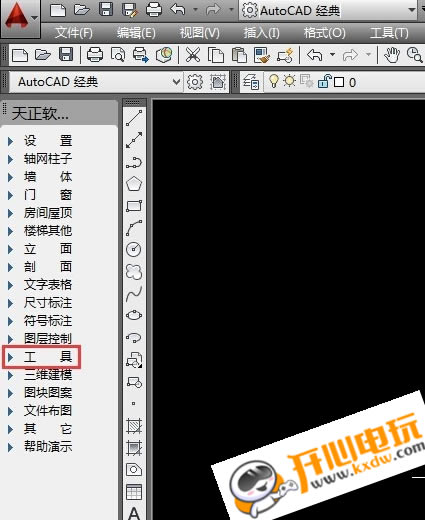The width and height of the screenshot is (425, 520).
Task: Toggle the layer on/off lightbulb icon
Action: 273,81
